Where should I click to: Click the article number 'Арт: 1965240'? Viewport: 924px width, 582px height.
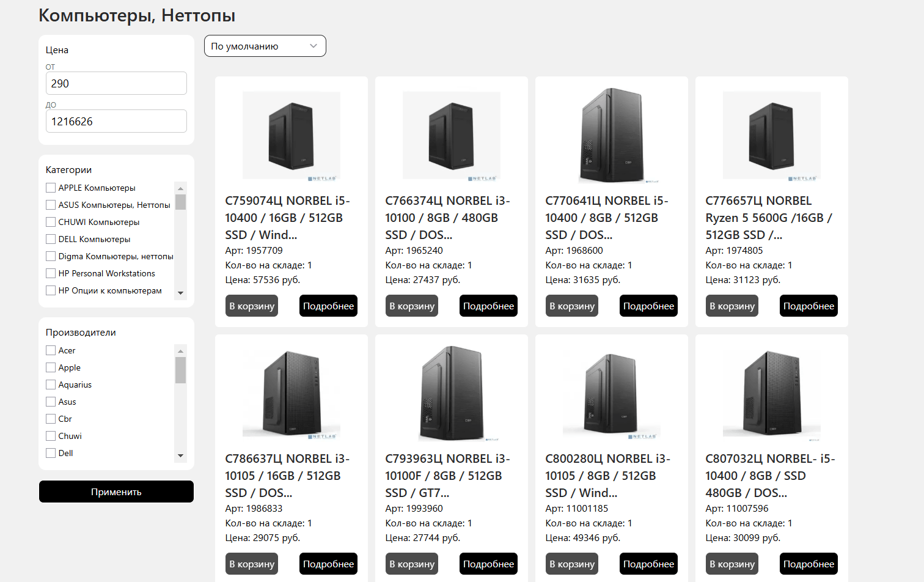click(414, 251)
